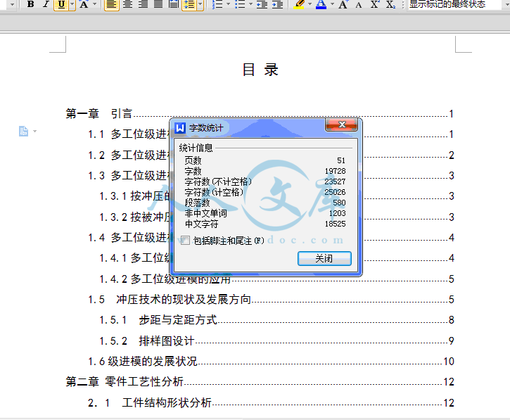Click the 关闭 button
This screenshot has width=510, height=420.
[x=324, y=258]
